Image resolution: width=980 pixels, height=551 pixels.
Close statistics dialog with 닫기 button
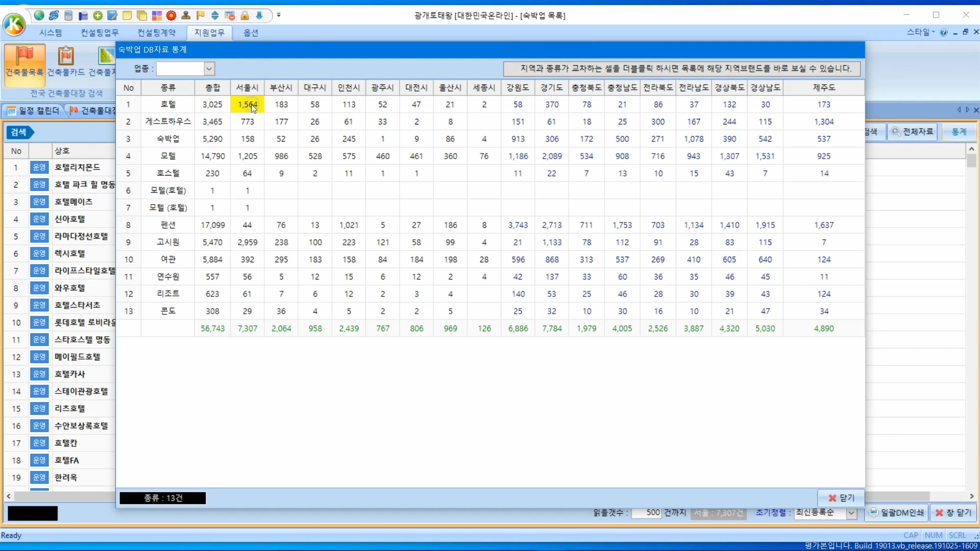tap(841, 497)
